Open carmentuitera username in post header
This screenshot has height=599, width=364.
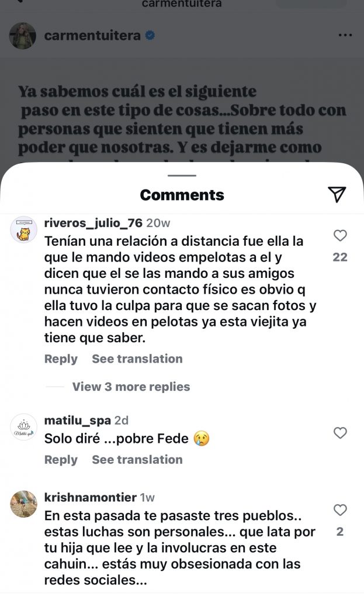tap(92, 36)
